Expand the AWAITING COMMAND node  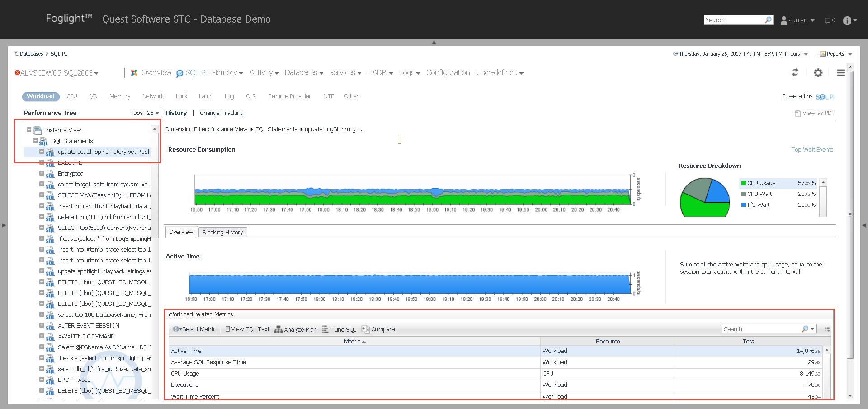42,336
